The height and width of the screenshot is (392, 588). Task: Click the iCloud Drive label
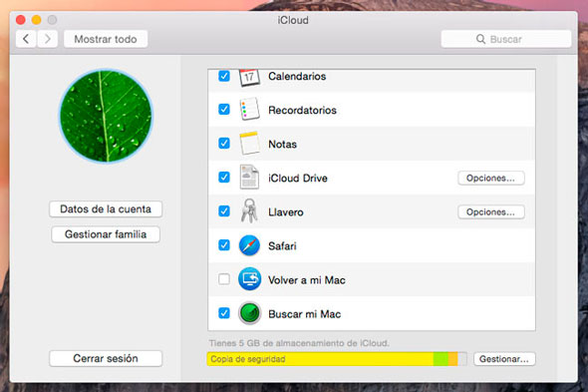298,178
